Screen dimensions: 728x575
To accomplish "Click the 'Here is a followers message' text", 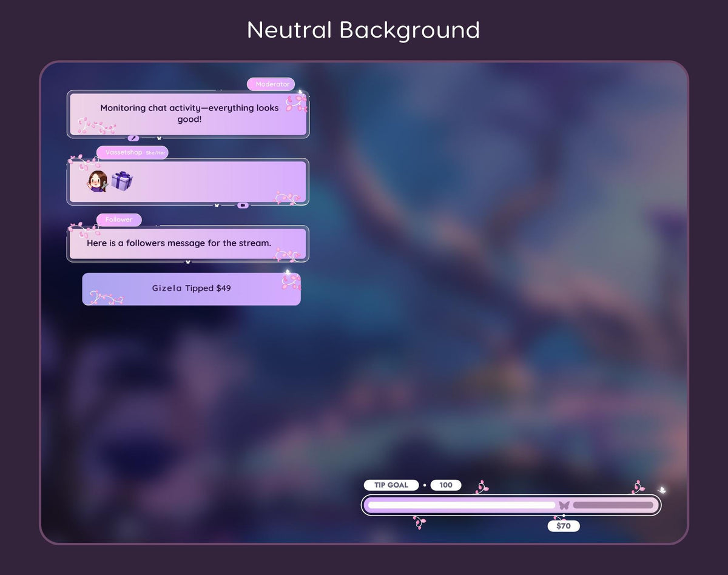I will [x=179, y=243].
